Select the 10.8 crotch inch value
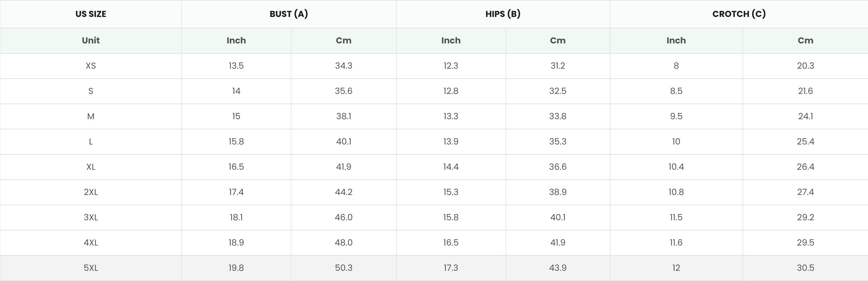This screenshot has width=868, height=281. point(676,192)
